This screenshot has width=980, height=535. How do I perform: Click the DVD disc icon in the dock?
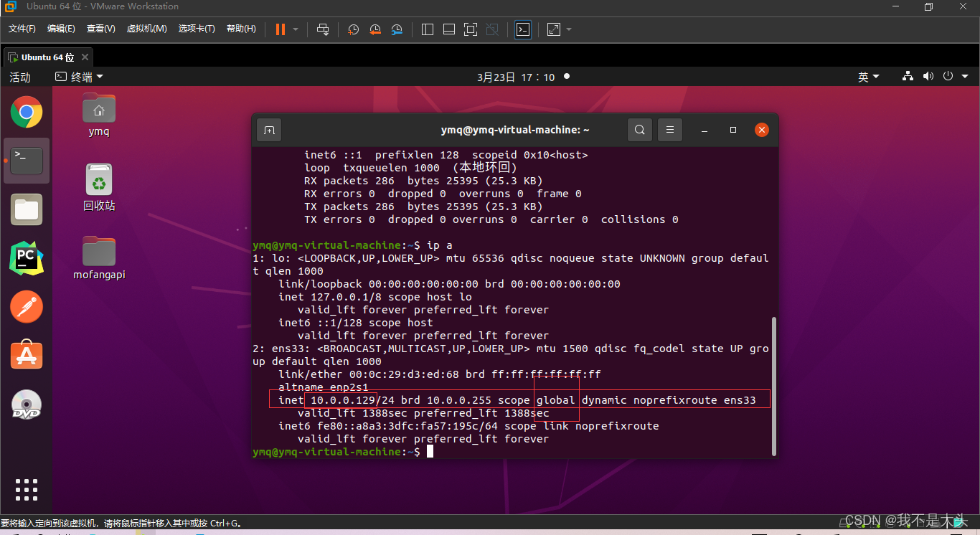pyautogui.click(x=27, y=404)
